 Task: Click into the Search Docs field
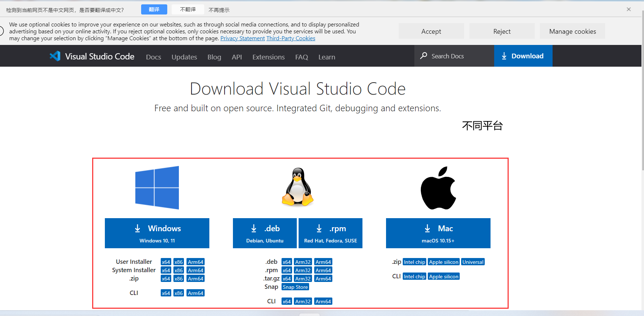tap(454, 56)
